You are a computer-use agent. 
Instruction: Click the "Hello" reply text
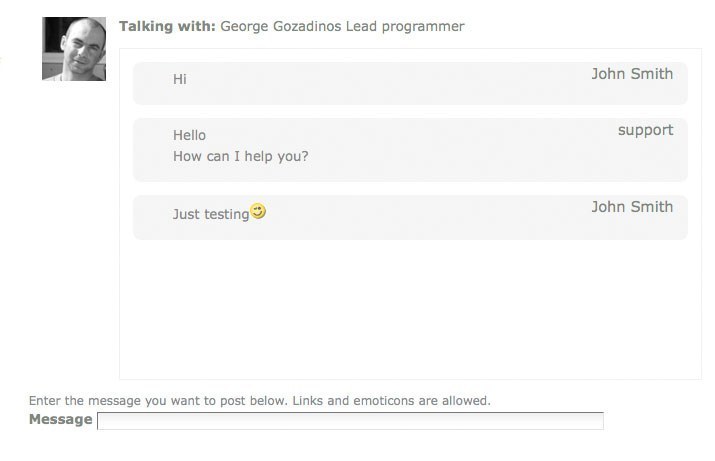tap(189, 135)
